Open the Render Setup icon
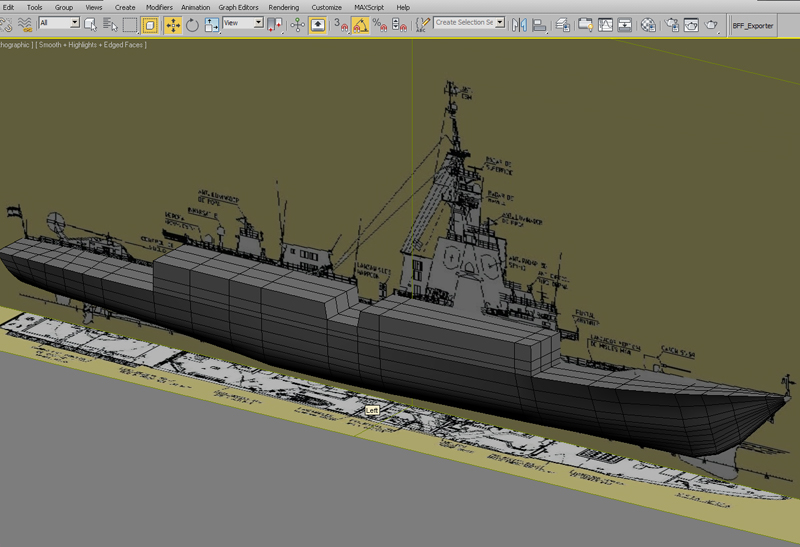This screenshot has width=800, height=547. pyautogui.click(x=671, y=25)
